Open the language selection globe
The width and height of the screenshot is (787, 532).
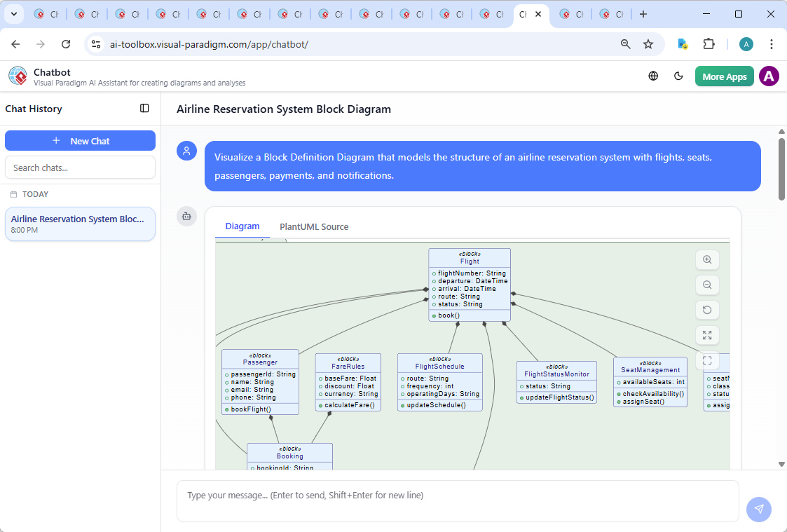[652, 76]
